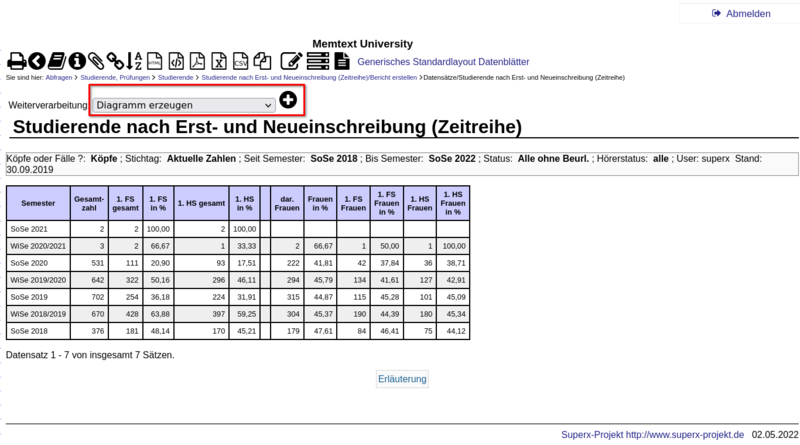Open the book/manual icon
The width and height of the screenshot is (800, 445).
(57, 61)
